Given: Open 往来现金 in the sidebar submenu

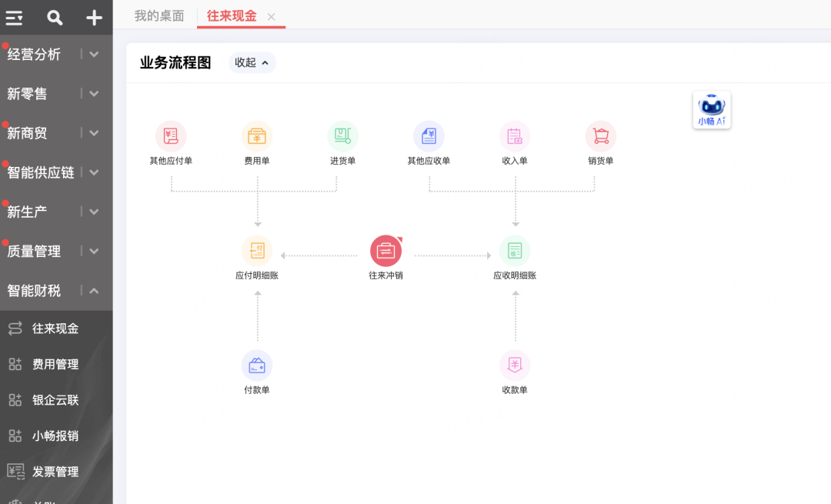Looking at the screenshot, I should (x=55, y=329).
